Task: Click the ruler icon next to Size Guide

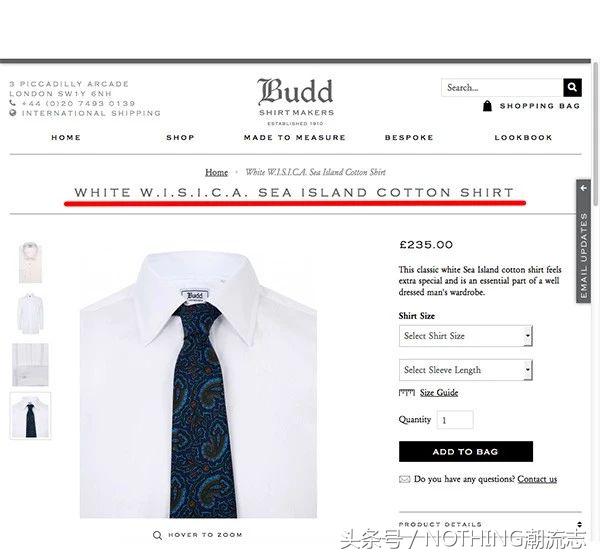Action: 407,393
